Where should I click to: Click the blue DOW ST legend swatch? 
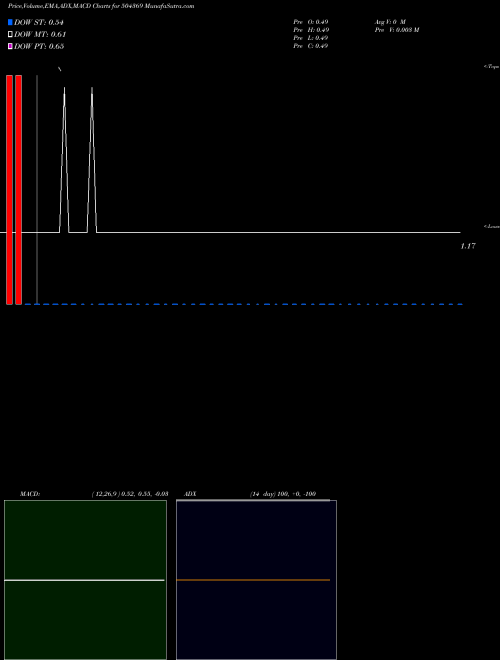click(10, 22)
